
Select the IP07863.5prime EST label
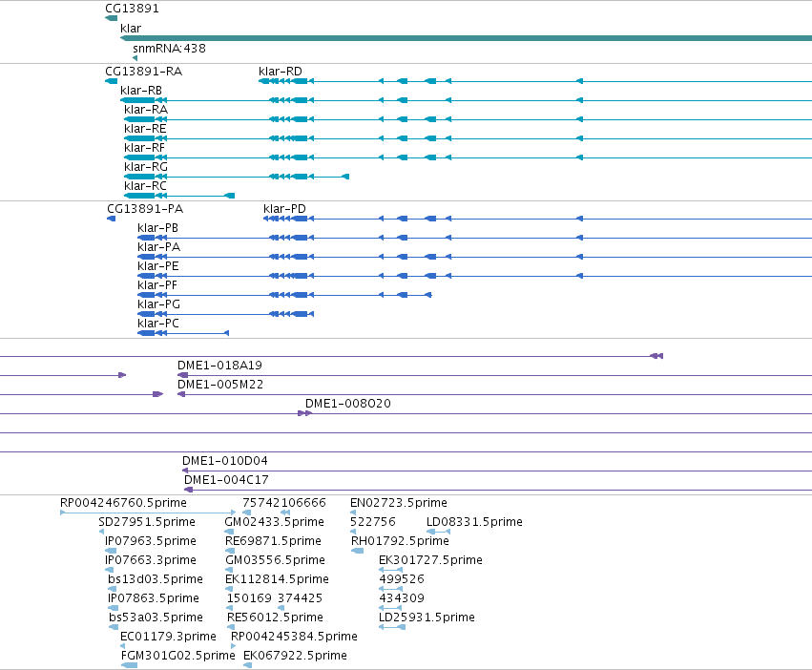[x=154, y=598]
